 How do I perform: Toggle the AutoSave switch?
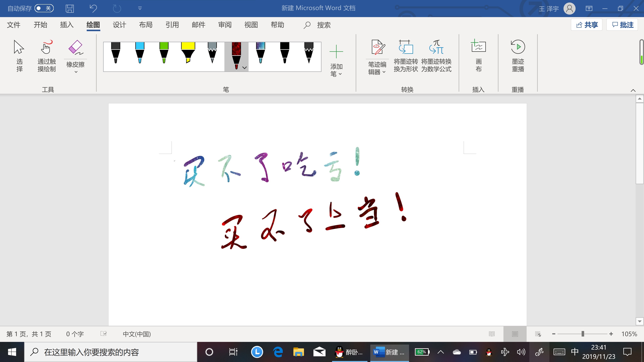[x=44, y=8]
